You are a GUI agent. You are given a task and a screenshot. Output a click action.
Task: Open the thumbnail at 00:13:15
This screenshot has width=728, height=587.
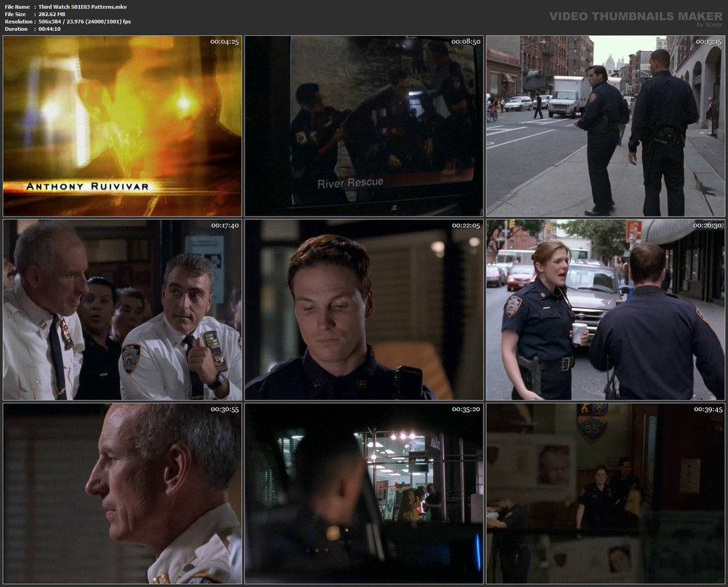605,126
